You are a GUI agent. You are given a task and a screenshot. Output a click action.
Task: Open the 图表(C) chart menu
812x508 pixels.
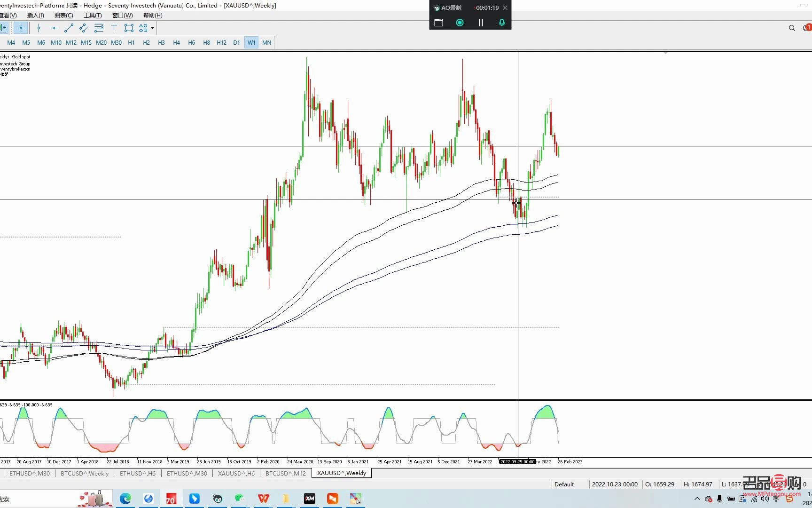point(63,16)
